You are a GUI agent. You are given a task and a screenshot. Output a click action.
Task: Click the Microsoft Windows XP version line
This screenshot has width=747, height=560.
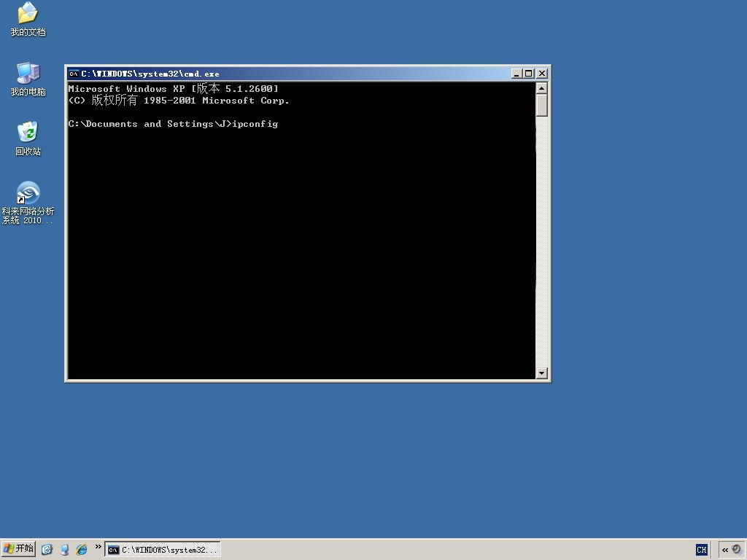174,88
